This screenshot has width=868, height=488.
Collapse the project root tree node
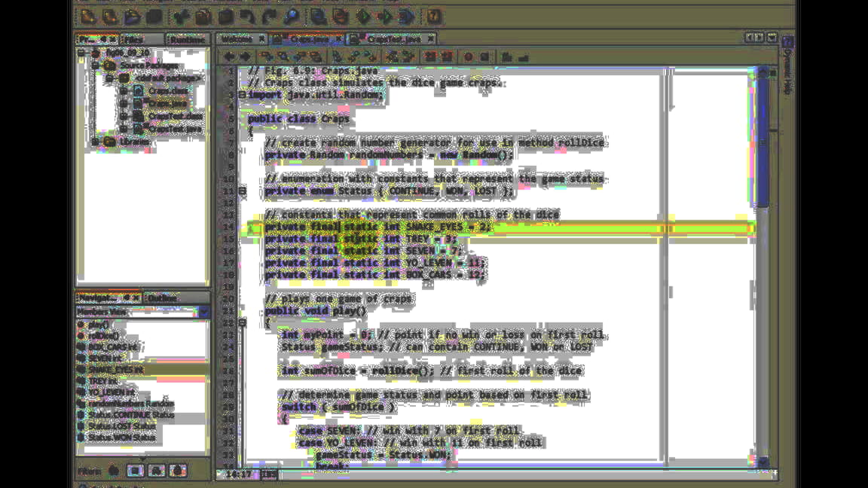click(81, 53)
